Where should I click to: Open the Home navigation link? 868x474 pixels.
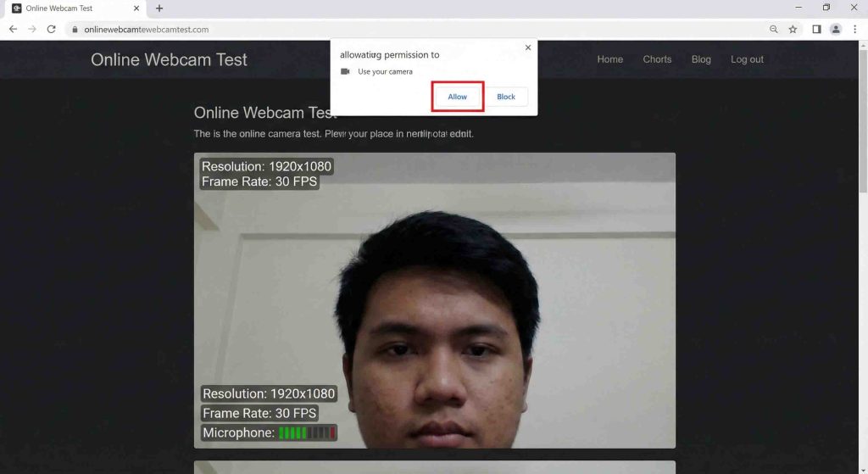[610, 59]
